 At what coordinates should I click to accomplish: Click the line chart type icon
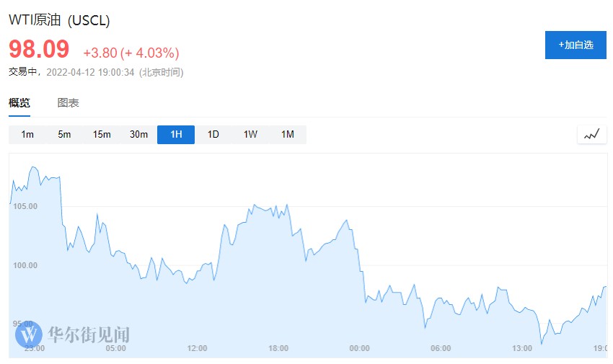pos(591,135)
